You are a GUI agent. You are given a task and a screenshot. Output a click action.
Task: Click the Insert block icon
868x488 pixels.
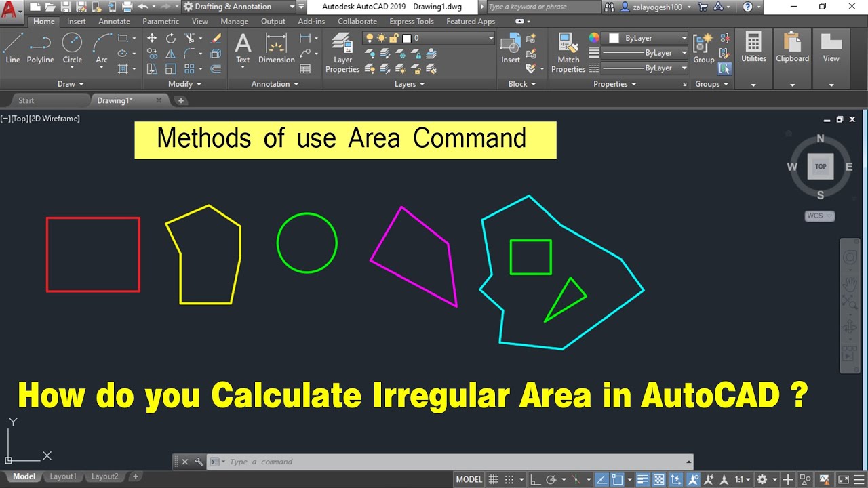511,47
